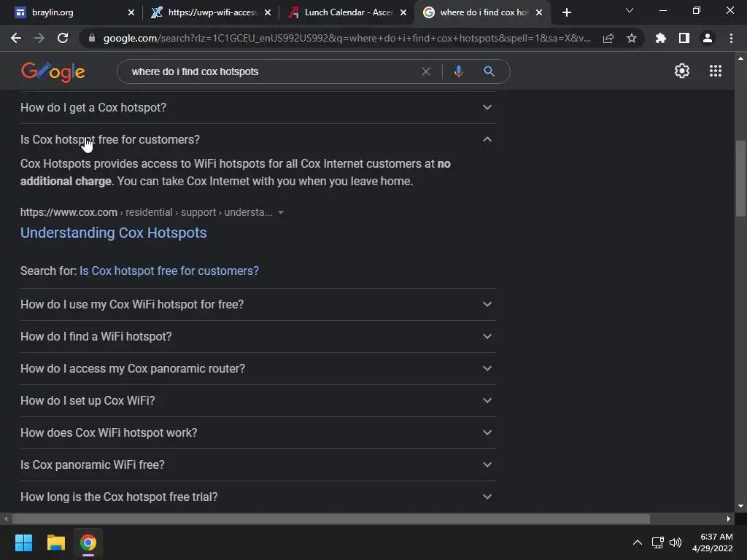Click the scroll up arrow
Viewport: 747px width, 560px height.
(740, 58)
